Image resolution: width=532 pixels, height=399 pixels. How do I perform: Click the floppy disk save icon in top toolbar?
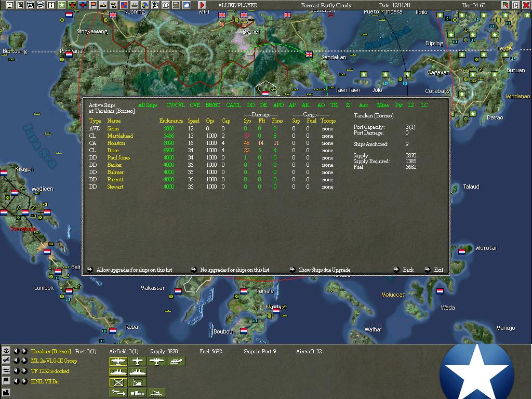coord(10,5)
